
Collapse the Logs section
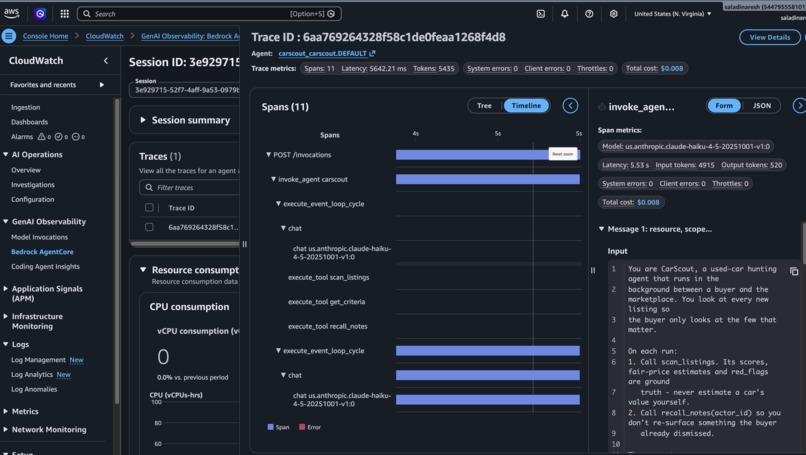pyautogui.click(x=6, y=344)
